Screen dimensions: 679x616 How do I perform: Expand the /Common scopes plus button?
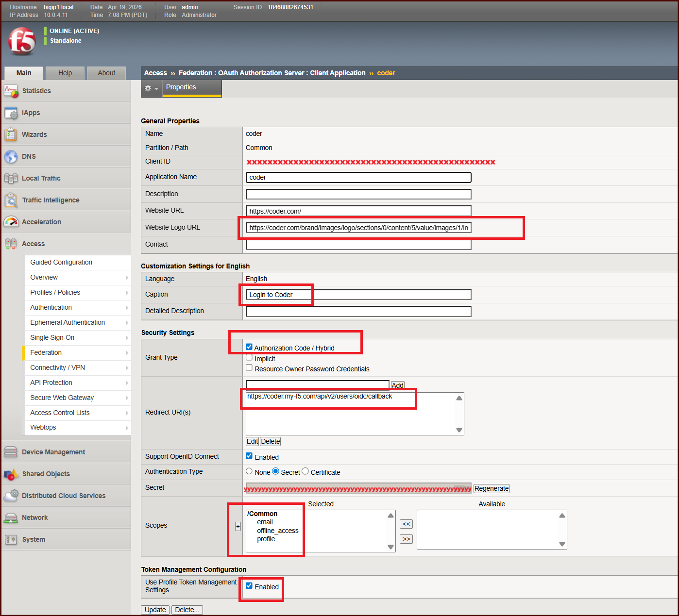click(x=238, y=526)
